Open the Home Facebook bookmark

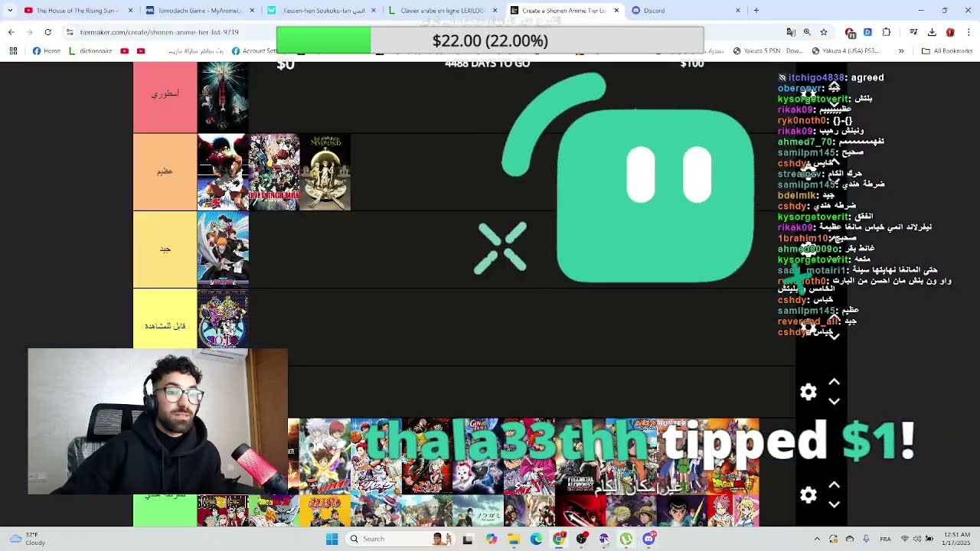click(47, 51)
